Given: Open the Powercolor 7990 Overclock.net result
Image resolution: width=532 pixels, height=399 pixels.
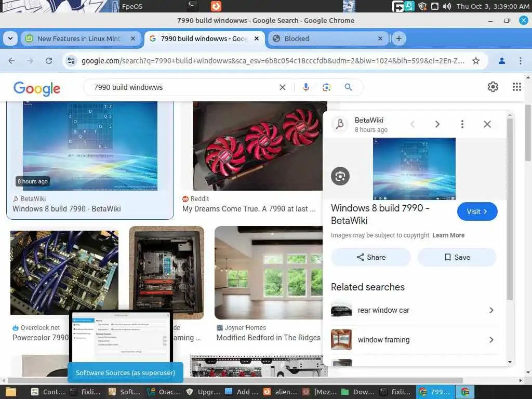Looking at the screenshot, I should 41,338.
